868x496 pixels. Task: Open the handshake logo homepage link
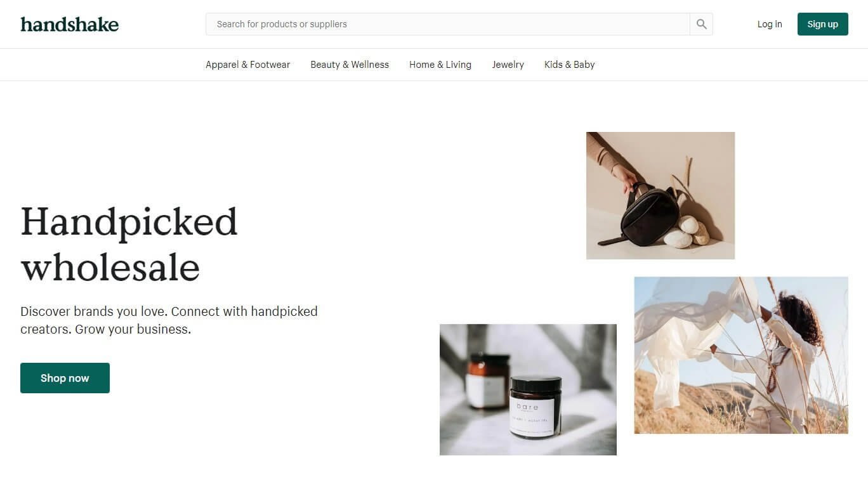[x=70, y=24]
